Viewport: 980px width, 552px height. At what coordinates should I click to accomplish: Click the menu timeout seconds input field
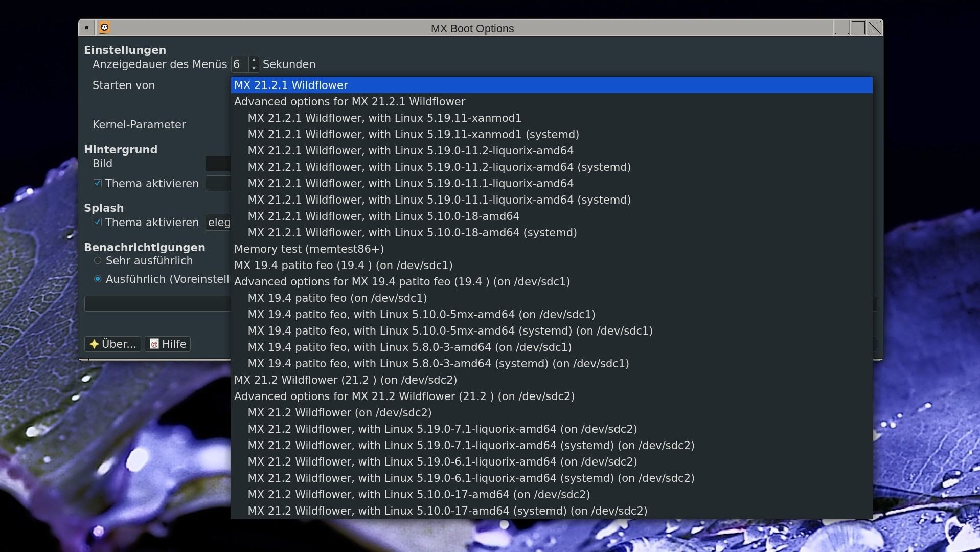239,64
